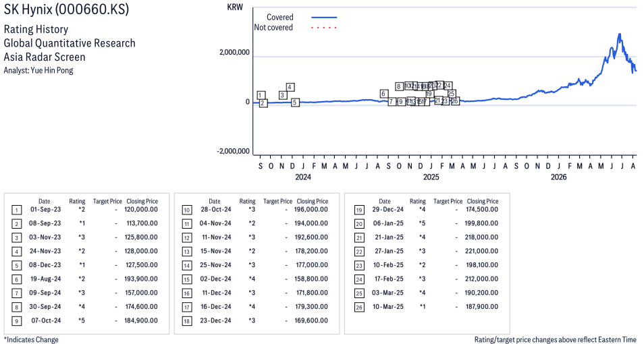Click the closing price 158,800.00

pos(312,279)
